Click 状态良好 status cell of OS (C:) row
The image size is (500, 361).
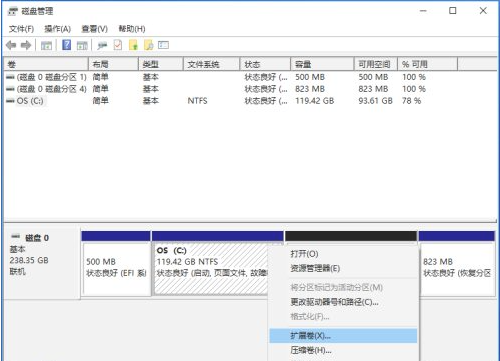tap(266, 101)
